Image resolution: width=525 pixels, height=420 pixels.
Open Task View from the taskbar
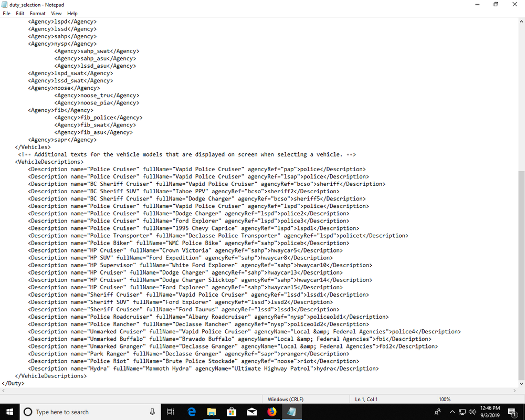pos(170,412)
